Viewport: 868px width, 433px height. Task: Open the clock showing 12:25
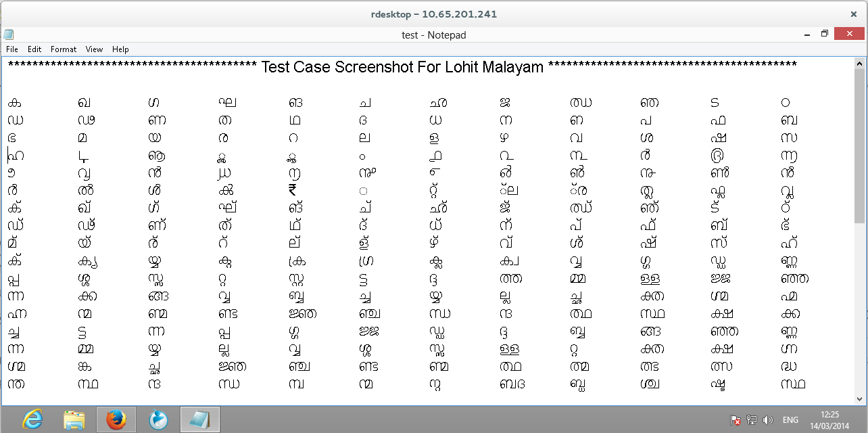coord(829,419)
